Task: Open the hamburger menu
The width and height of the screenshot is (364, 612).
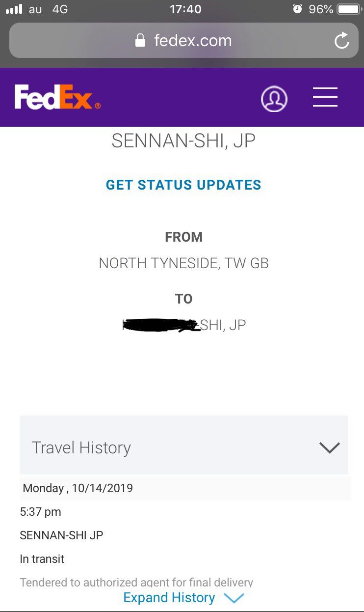Action: pos(325,97)
